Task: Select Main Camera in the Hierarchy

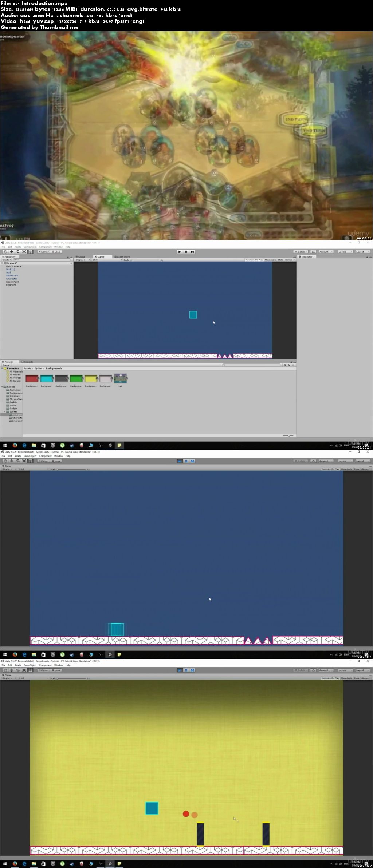Action: [13, 266]
